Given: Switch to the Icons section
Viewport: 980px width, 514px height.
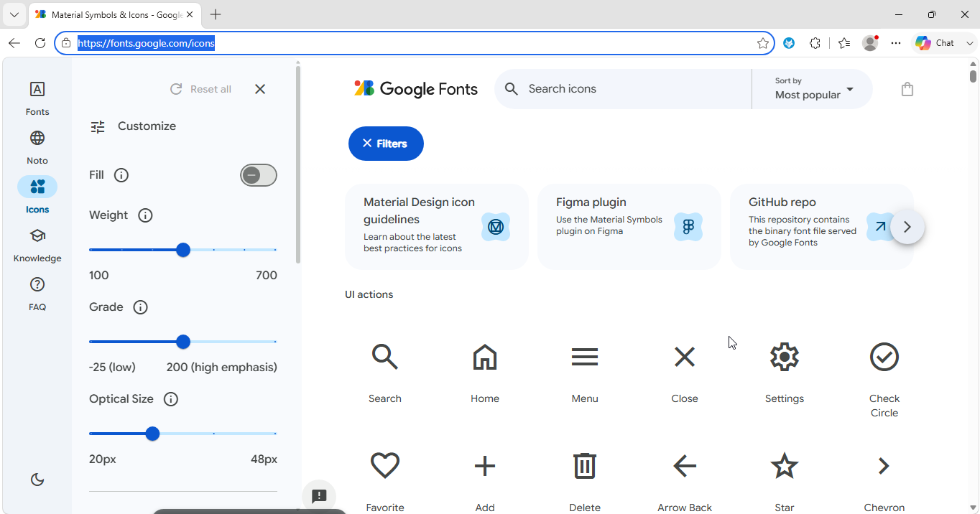Looking at the screenshot, I should (x=37, y=195).
